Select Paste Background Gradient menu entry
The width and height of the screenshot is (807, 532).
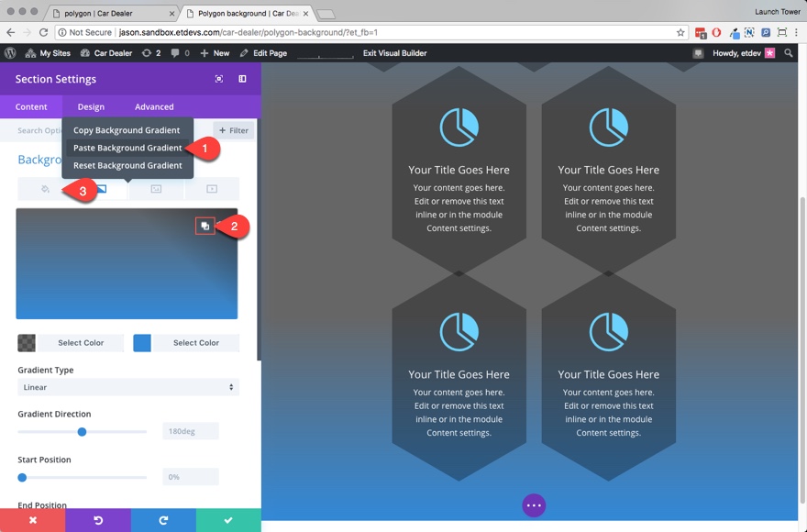pyautogui.click(x=127, y=148)
